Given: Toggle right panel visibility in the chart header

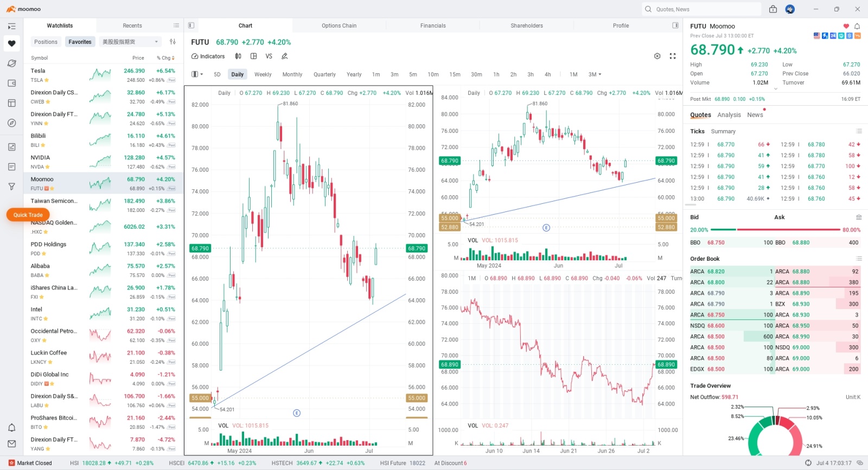Looking at the screenshot, I should (675, 25).
